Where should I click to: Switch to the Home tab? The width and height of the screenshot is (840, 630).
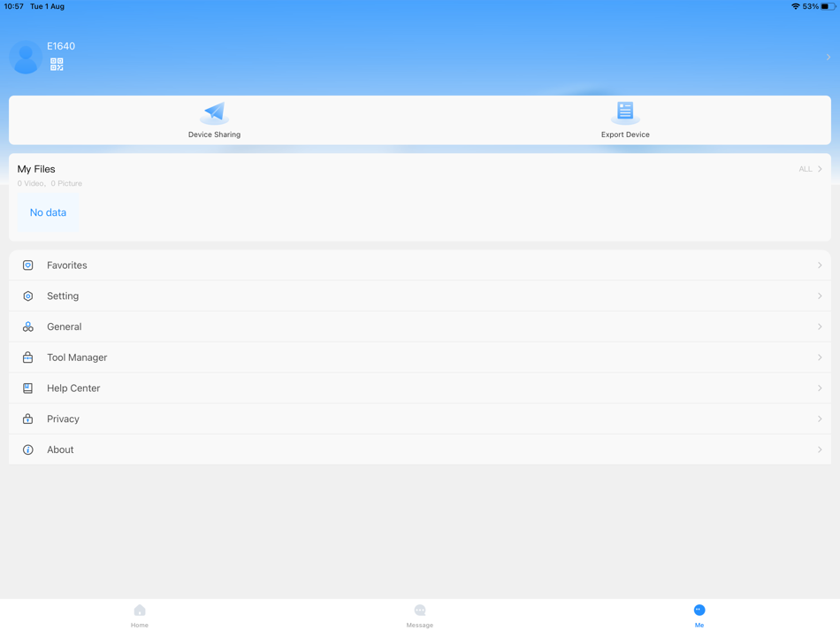coord(139,615)
